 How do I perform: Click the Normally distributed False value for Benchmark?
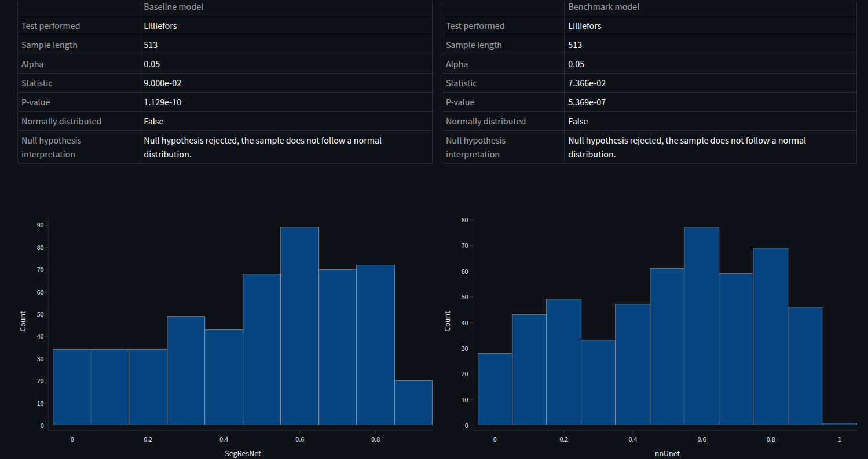click(578, 122)
